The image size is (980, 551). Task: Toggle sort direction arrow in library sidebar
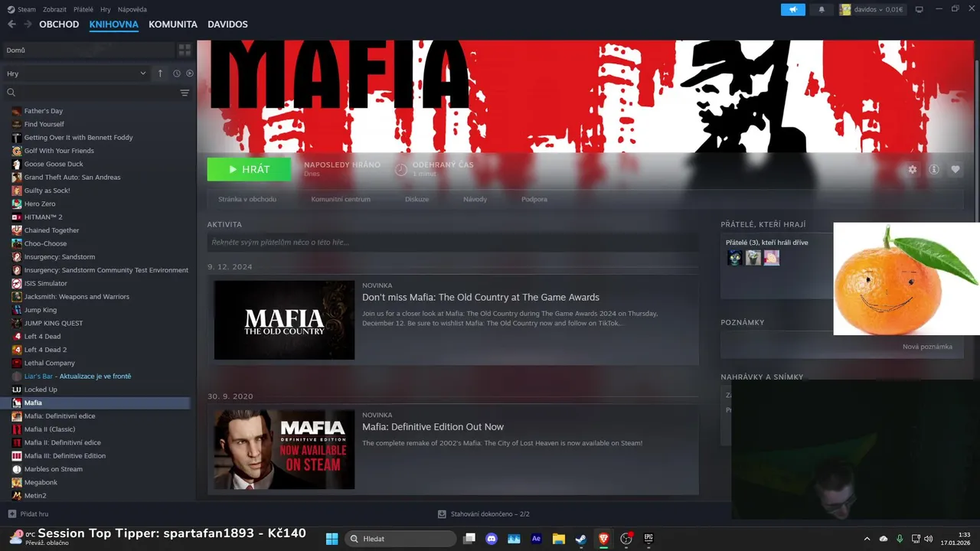(160, 73)
